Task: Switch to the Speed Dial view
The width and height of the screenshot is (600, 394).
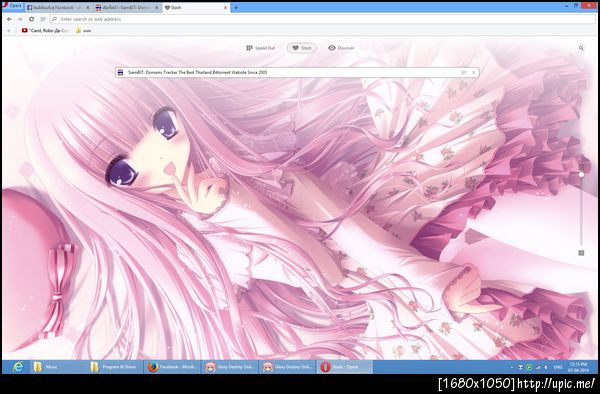Action: pos(261,48)
